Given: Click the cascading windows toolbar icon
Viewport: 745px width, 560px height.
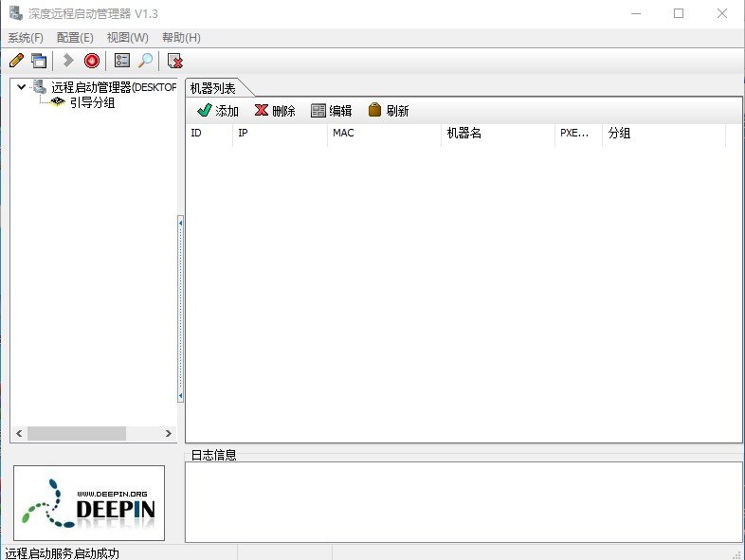Looking at the screenshot, I should [x=39, y=61].
